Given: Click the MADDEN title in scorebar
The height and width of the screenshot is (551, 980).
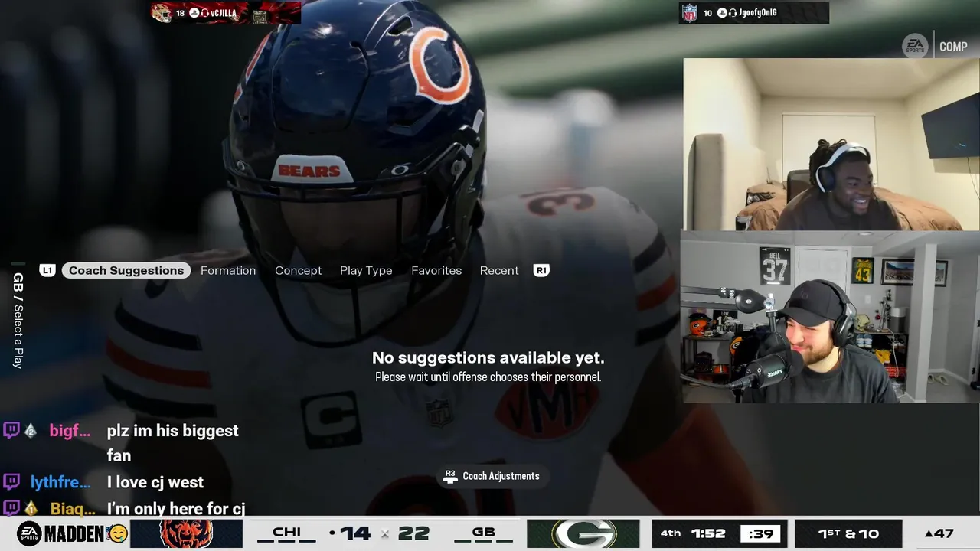Looking at the screenshot, I should (74, 533).
